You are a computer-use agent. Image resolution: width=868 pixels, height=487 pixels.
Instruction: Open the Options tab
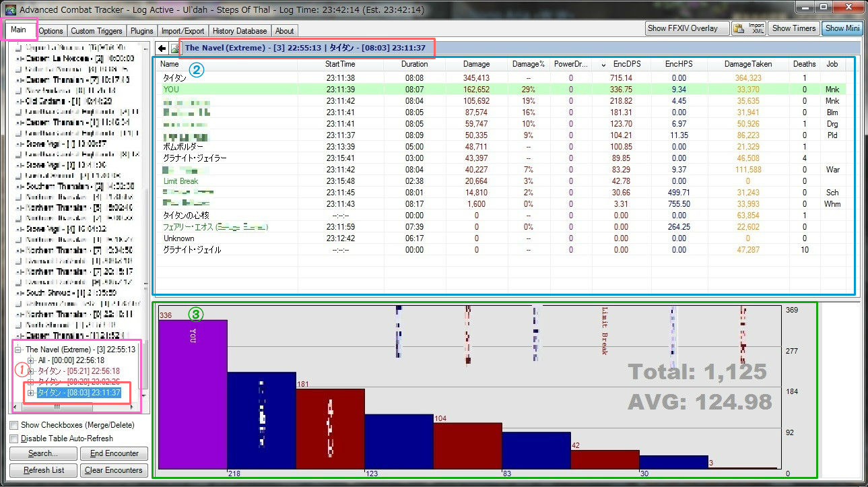(x=51, y=31)
